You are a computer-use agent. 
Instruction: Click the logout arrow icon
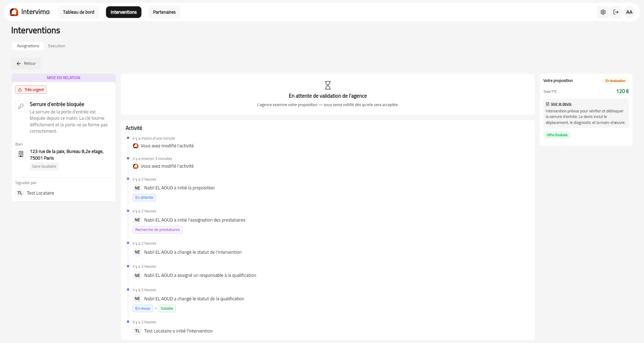616,12
